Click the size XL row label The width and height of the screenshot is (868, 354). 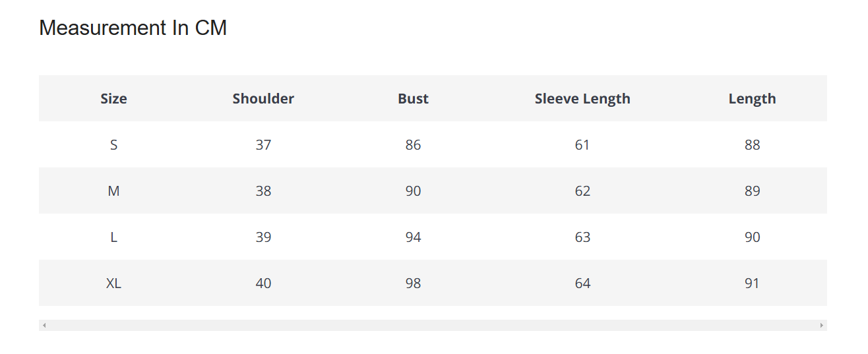click(113, 283)
